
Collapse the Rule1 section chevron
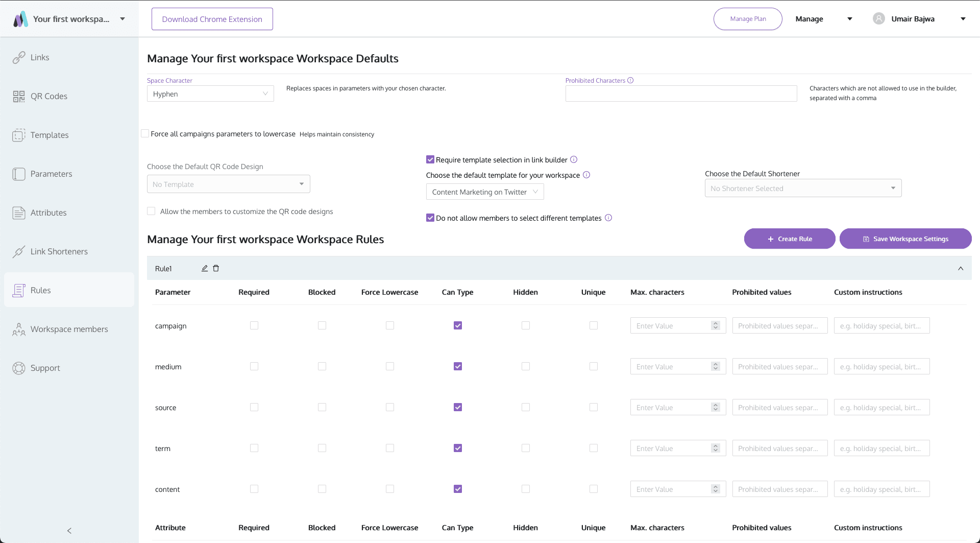click(961, 268)
